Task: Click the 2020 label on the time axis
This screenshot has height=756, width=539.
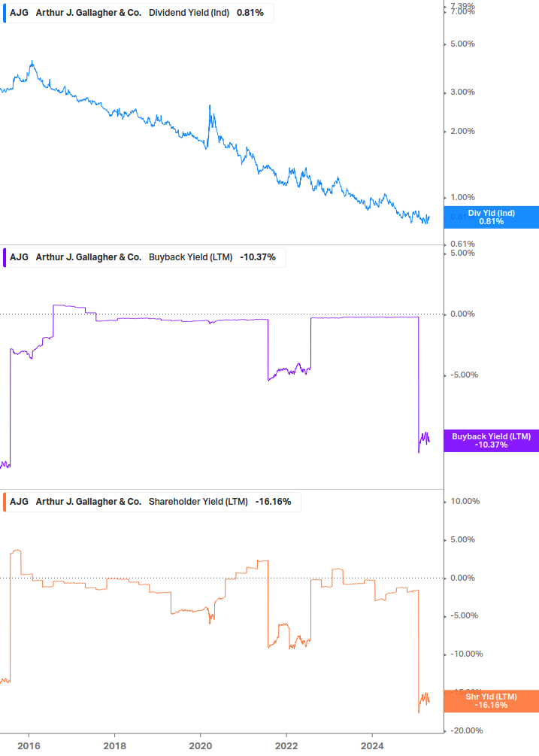Action: 201,746
